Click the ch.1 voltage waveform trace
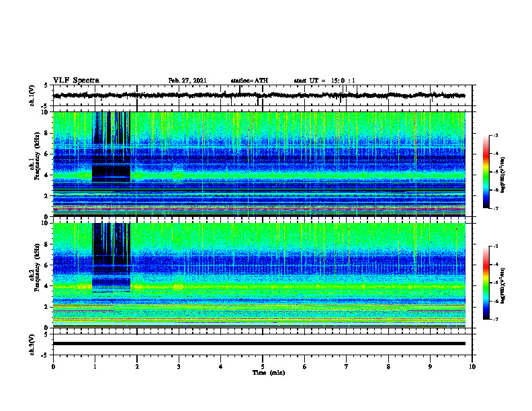 [259, 95]
